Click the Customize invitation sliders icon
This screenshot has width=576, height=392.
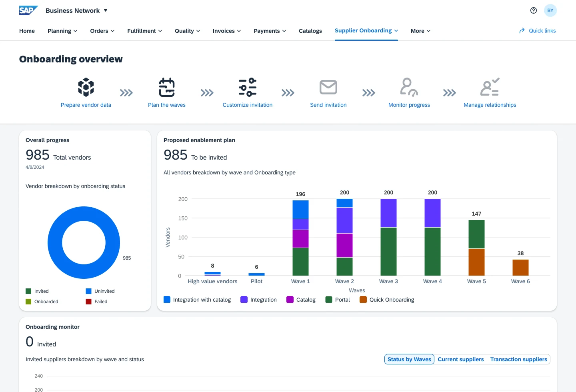[248, 87]
